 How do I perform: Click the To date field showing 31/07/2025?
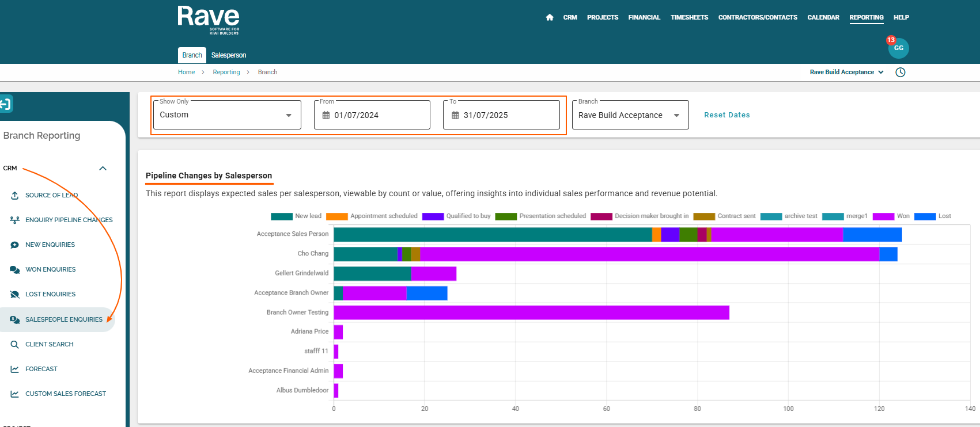point(501,115)
